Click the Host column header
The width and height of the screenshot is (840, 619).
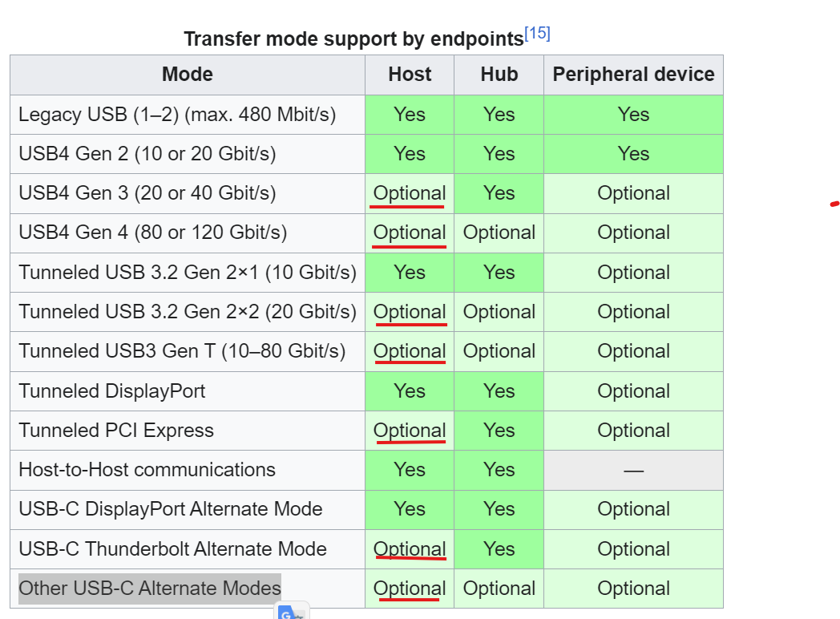point(410,75)
